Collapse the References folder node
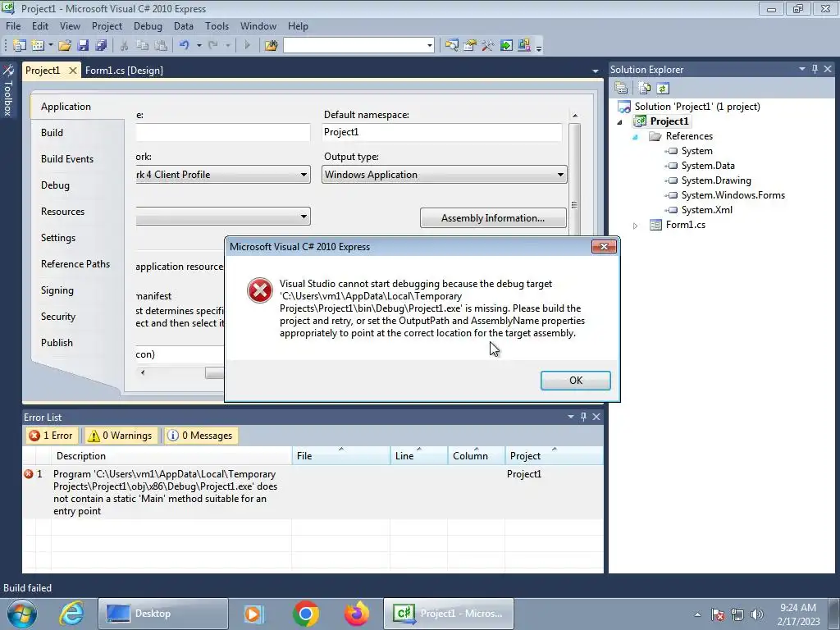 pos(636,137)
